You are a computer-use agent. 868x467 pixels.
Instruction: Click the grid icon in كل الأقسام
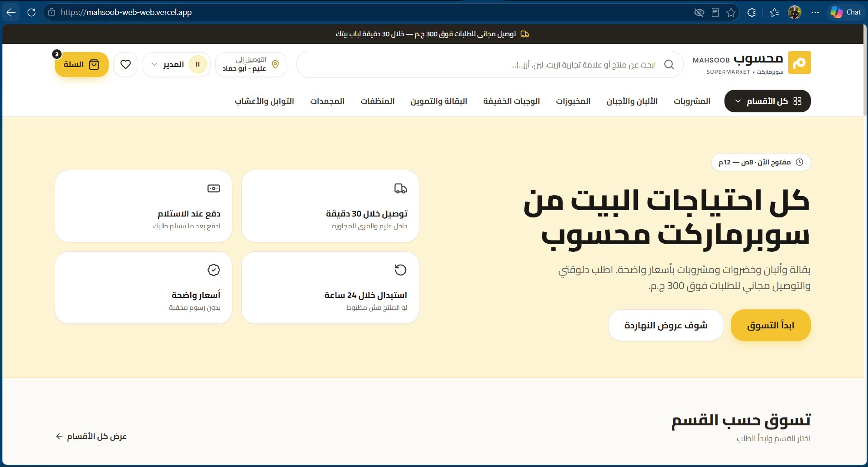point(797,101)
